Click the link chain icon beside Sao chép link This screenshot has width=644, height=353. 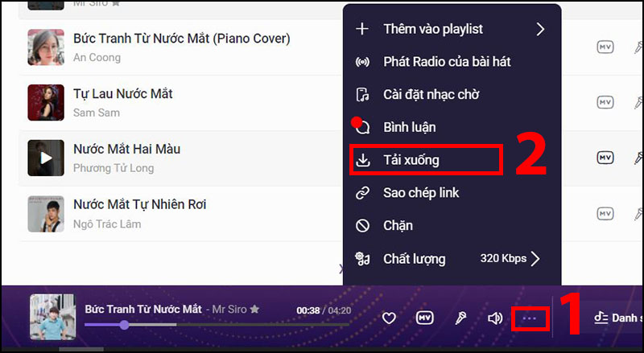click(x=363, y=193)
